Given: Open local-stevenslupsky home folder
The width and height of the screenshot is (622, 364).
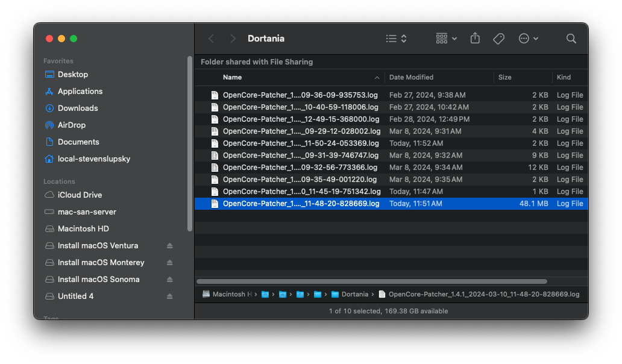Looking at the screenshot, I should coord(87,159).
